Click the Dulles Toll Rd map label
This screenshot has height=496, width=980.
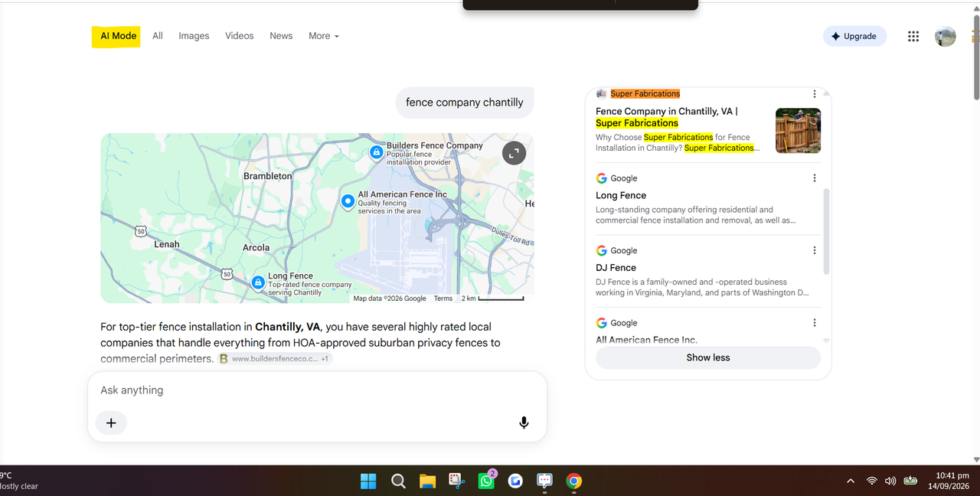click(511, 236)
